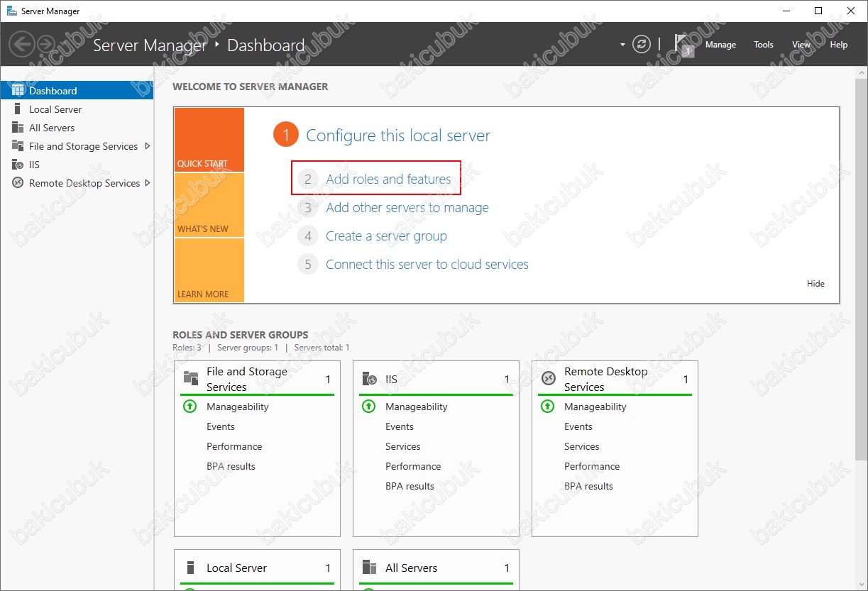Click the Remote Desktop Services sidebar icon

(18, 183)
